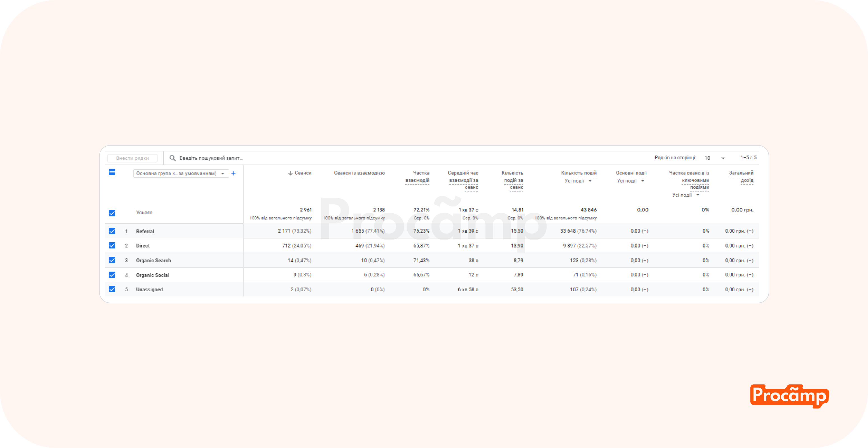This screenshot has width=868, height=448.
Task: Uncheck the Referral row checkbox
Action: (x=112, y=231)
